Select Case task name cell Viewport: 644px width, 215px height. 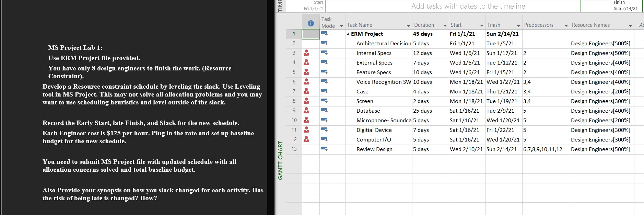coord(379,92)
